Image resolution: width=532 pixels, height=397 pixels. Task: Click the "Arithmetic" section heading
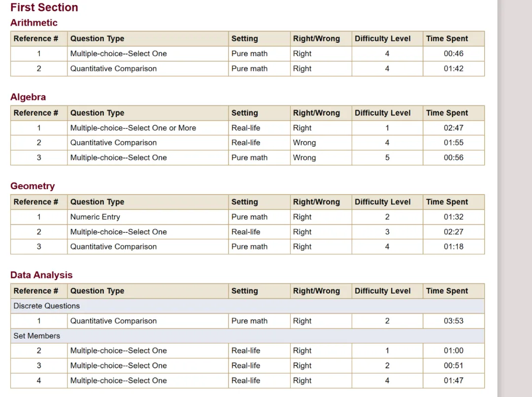coord(33,23)
